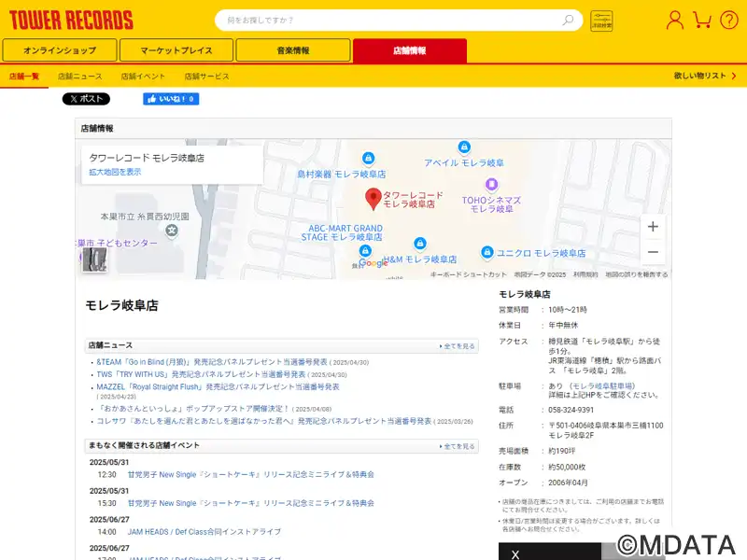Open the MAZZEL Royal Straight Flush news link
Screen dimensions: 747x560
coord(218,386)
